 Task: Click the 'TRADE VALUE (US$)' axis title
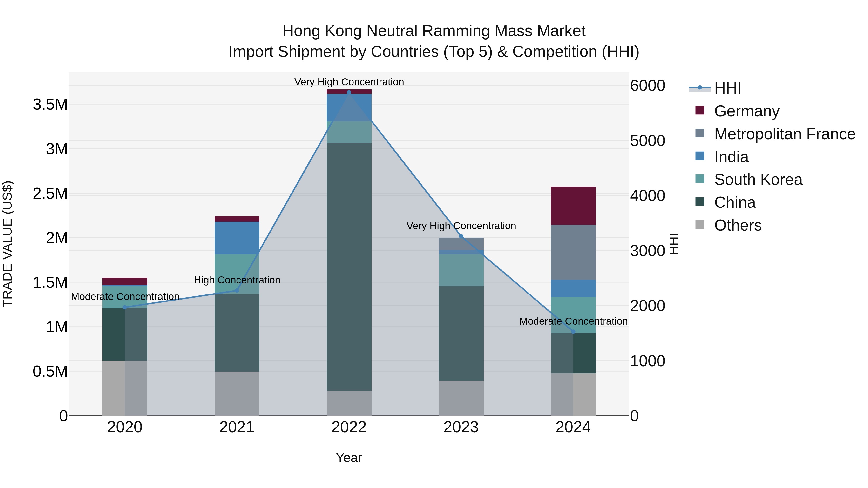tap(7, 244)
